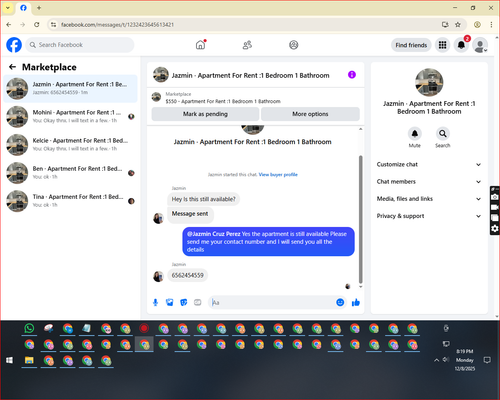The height and width of the screenshot is (400, 500).
Task: Click Jazmin's large profile picture in right panel
Action: coord(429,82)
